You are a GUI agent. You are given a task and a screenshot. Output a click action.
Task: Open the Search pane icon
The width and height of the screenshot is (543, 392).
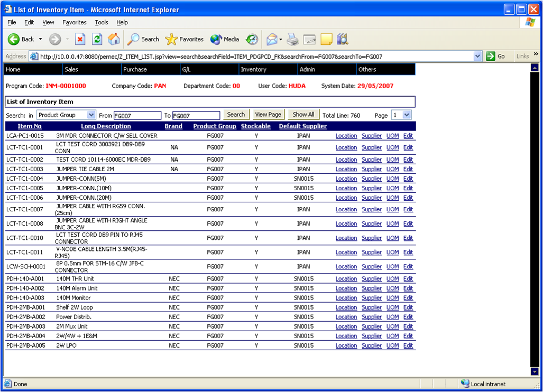tap(135, 39)
